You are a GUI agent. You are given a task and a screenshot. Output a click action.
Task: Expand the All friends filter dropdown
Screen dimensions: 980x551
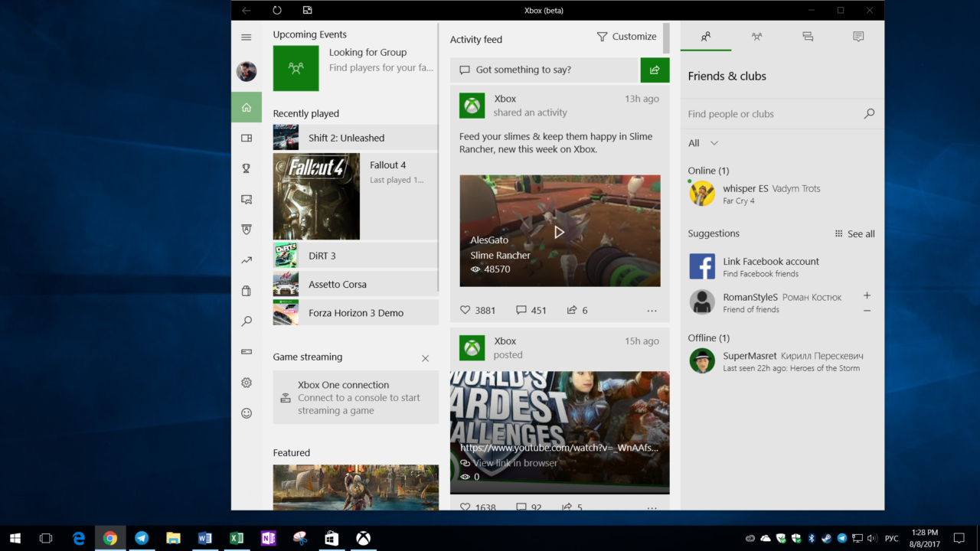pos(704,143)
